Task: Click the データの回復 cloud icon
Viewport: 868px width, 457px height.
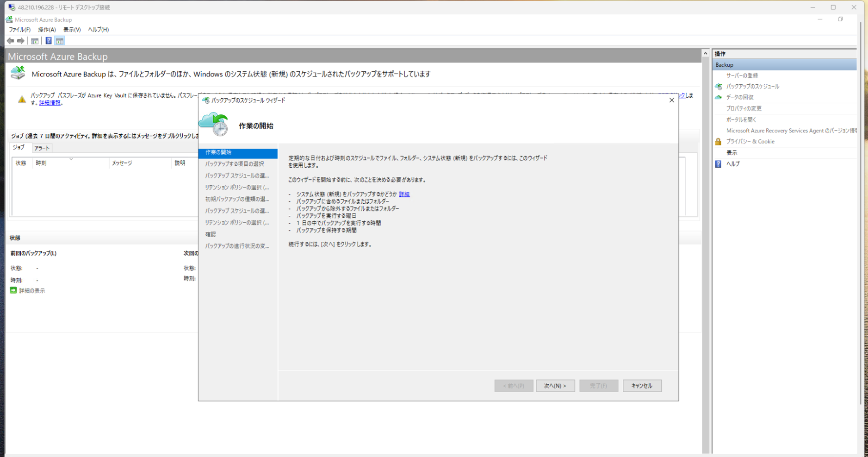Action: [719, 97]
